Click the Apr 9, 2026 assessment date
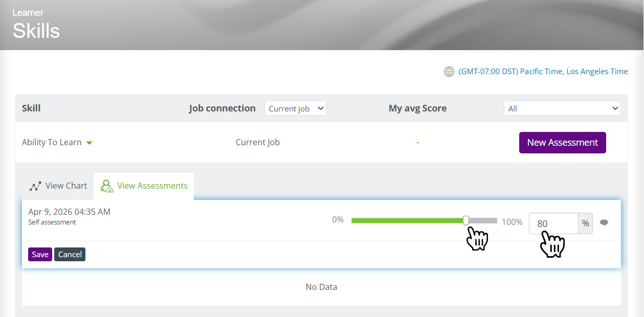Image resolution: width=644 pixels, height=317 pixels. [69, 212]
